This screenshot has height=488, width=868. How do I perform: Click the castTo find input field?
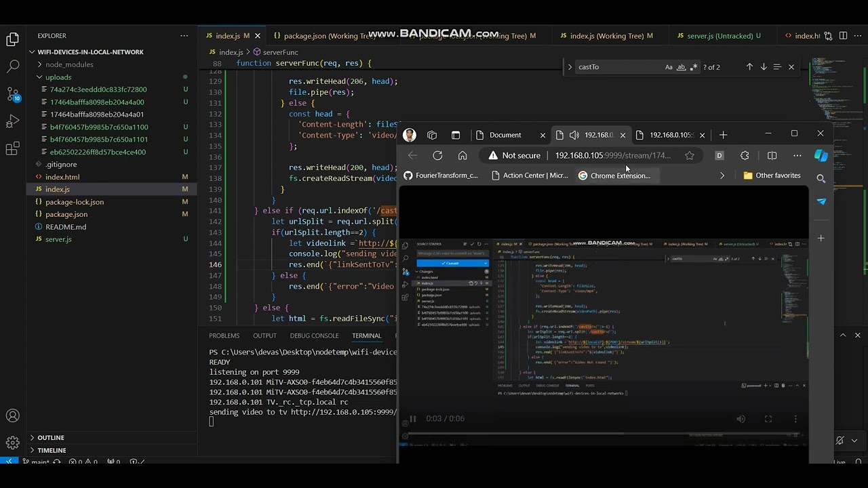pos(618,67)
